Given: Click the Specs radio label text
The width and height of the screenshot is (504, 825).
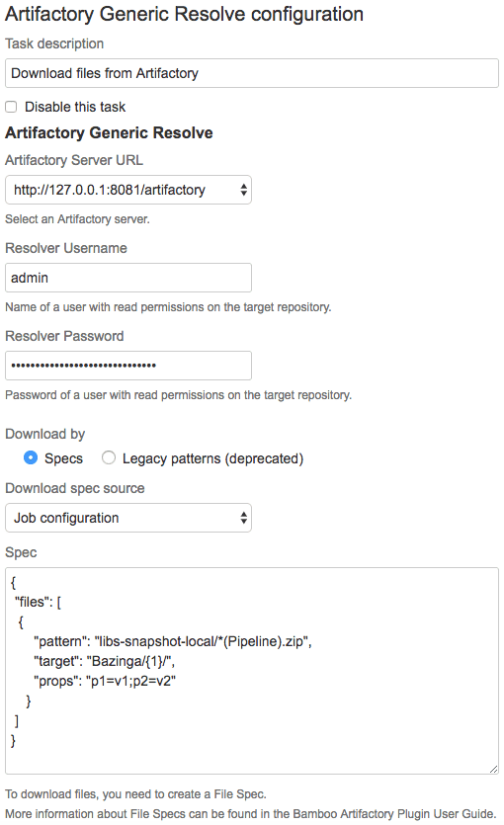Looking at the screenshot, I should click(63, 458).
